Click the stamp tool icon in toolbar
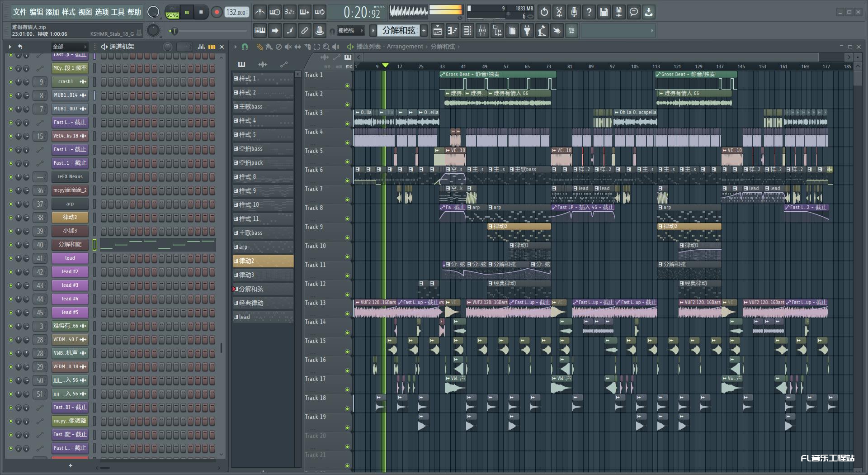868x475 pixels. click(320, 31)
